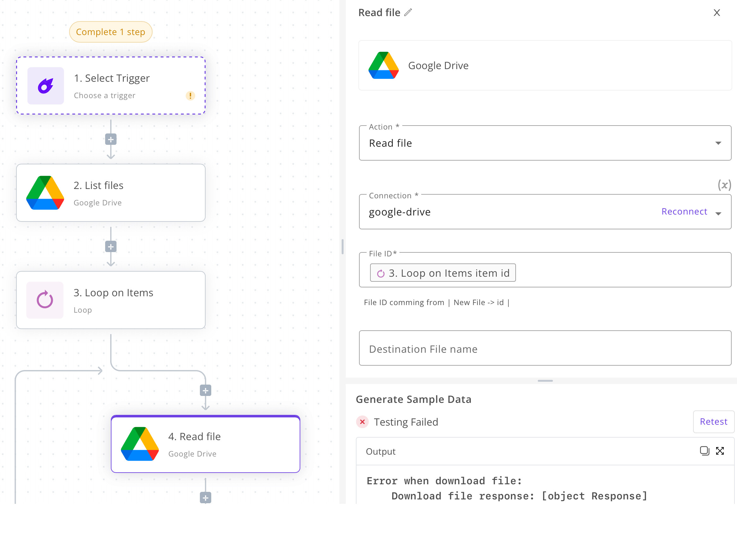Click the Destination File name field
Viewport: 737px width, 560px height.
pyautogui.click(x=545, y=348)
